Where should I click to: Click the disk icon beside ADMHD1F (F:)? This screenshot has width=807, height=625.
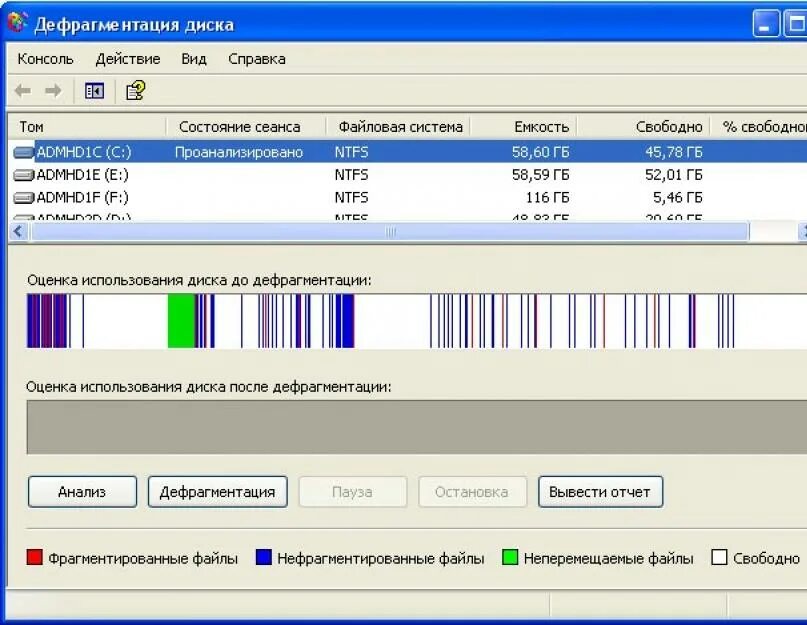[22, 197]
